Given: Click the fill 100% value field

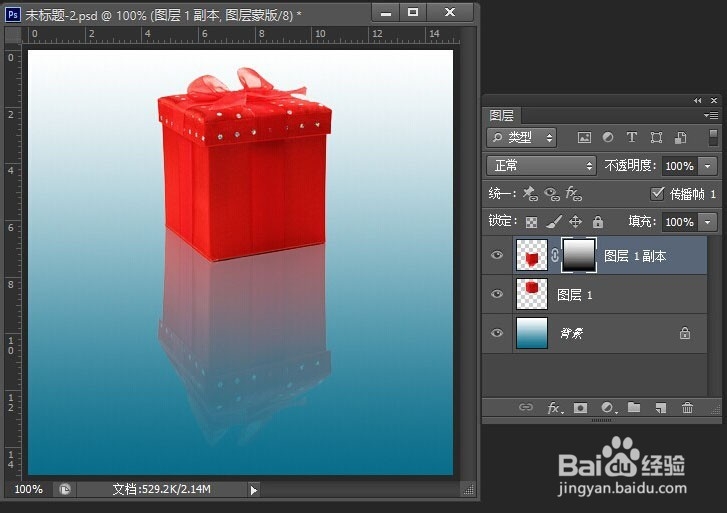Looking at the screenshot, I should click(680, 222).
